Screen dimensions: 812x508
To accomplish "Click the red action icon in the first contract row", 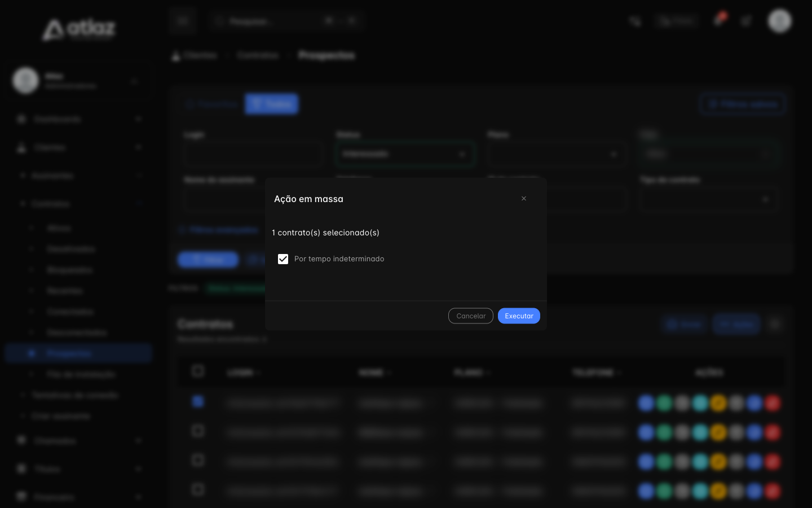I will click(x=773, y=403).
